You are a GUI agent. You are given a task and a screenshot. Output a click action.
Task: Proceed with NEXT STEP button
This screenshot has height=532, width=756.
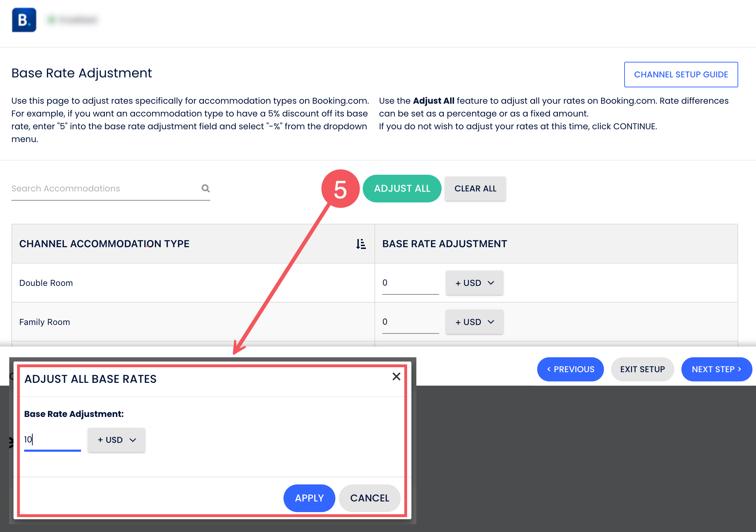pos(716,369)
